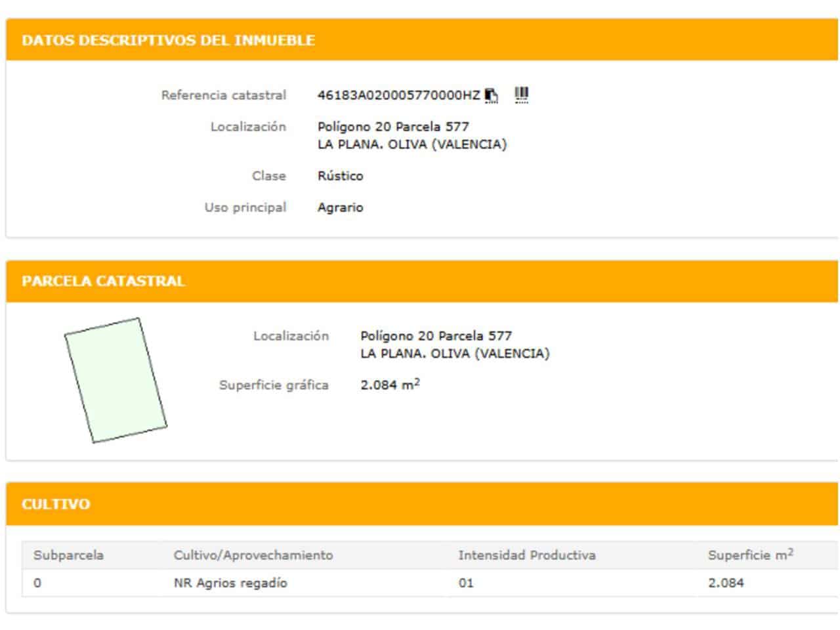Click the Rústico class value
The width and height of the screenshot is (840, 630).
(x=340, y=176)
